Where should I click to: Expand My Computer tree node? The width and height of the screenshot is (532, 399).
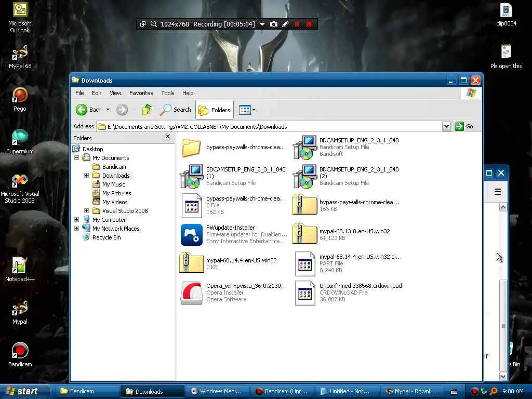pyautogui.click(x=77, y=220)
